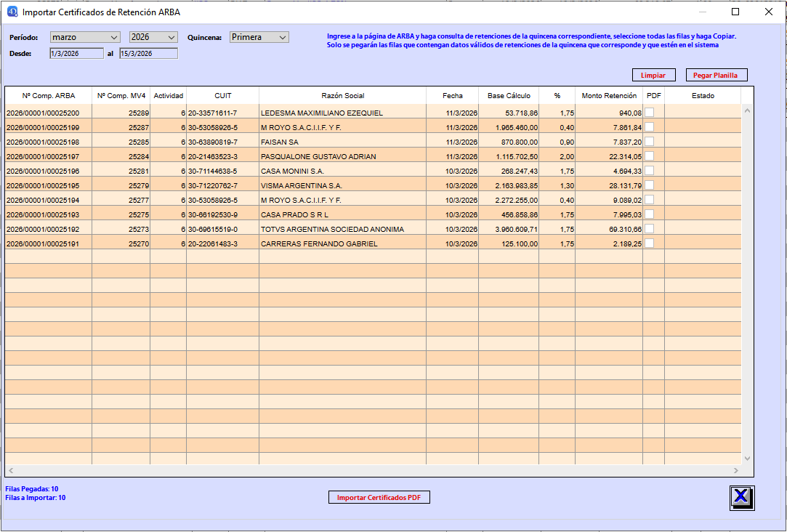This screenshot has height=532, width=787.
Task: Click the Pegar Planilla button
Action: [716, 75]
